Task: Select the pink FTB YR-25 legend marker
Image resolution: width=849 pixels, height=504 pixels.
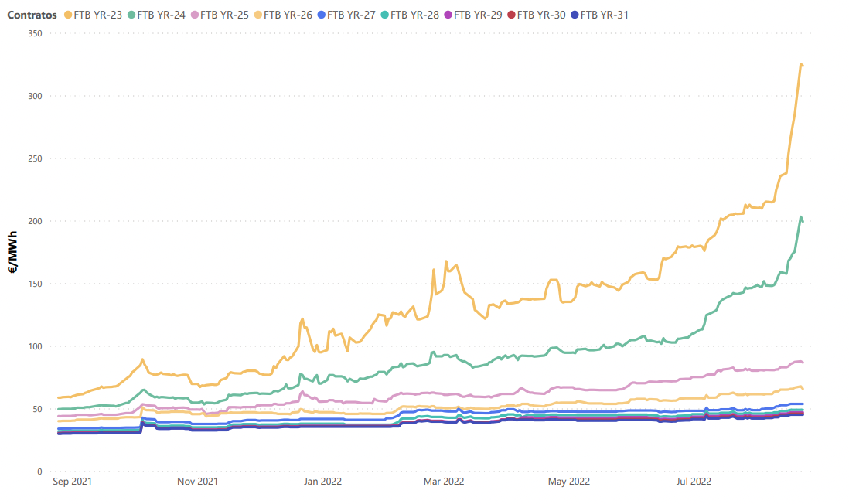Action: click(x=195, y=15)
